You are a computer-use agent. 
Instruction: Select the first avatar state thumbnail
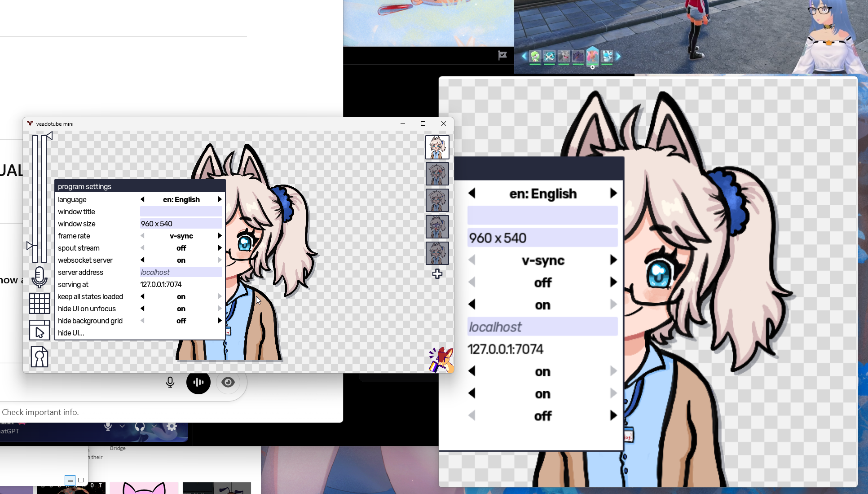click(437, 147)
